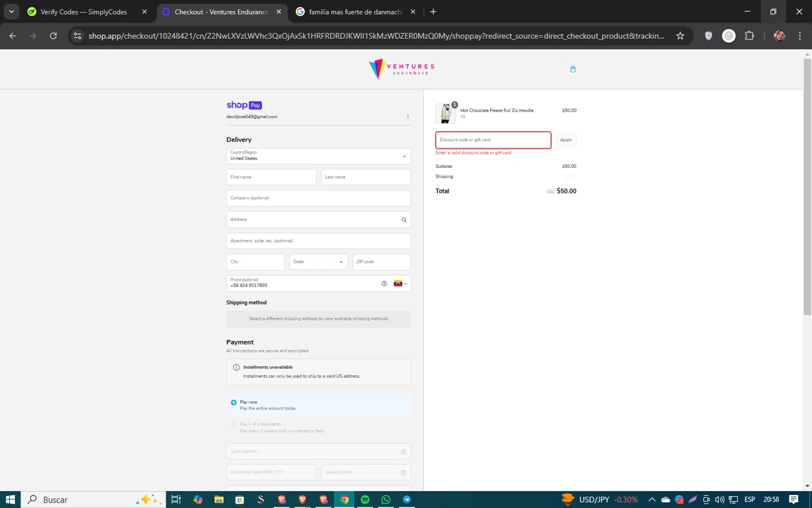Open the Chrome three-dot menu

800,36
